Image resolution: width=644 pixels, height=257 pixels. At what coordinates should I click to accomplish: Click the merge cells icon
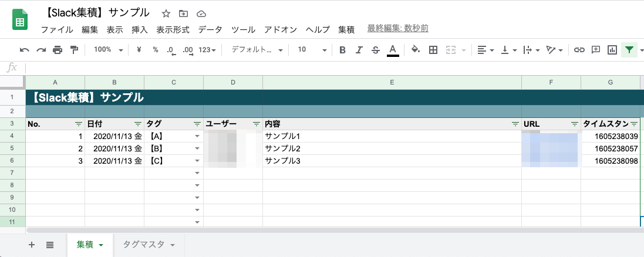[451, 50]
